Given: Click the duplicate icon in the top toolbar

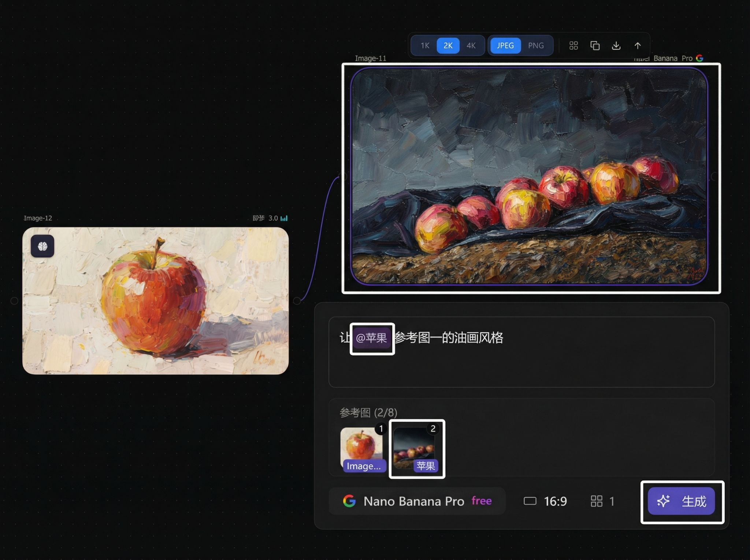Looking at the screenshot, I should [x=594, y=45].
